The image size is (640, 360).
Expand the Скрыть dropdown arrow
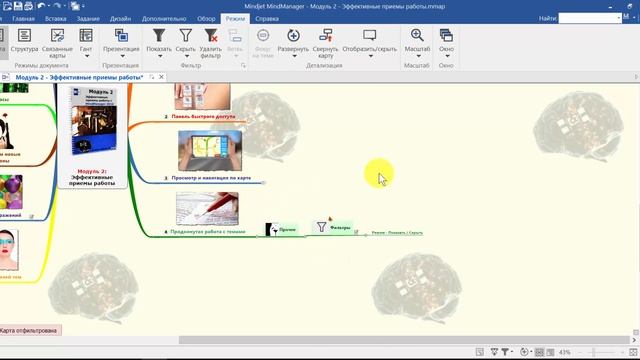click(186, 56)
